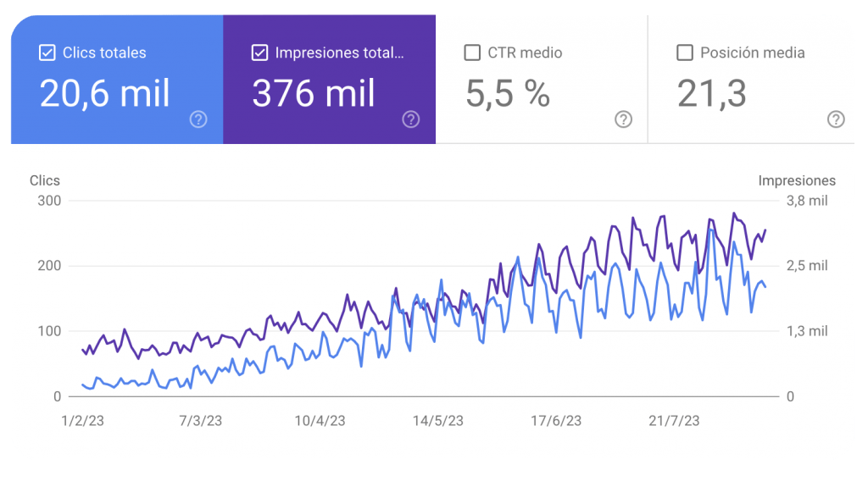Viewport: 868px width, 481px height.
Task: Click the 10/4/23 date label on chart
Action: (320, 421)
